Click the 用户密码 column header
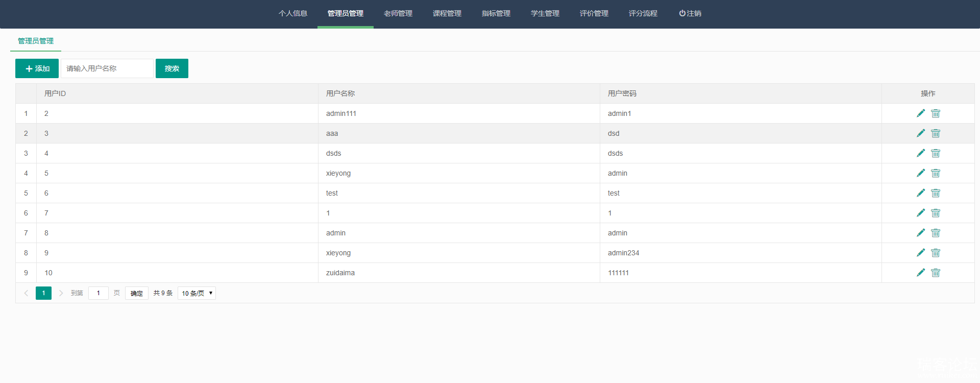 point(741,93)
